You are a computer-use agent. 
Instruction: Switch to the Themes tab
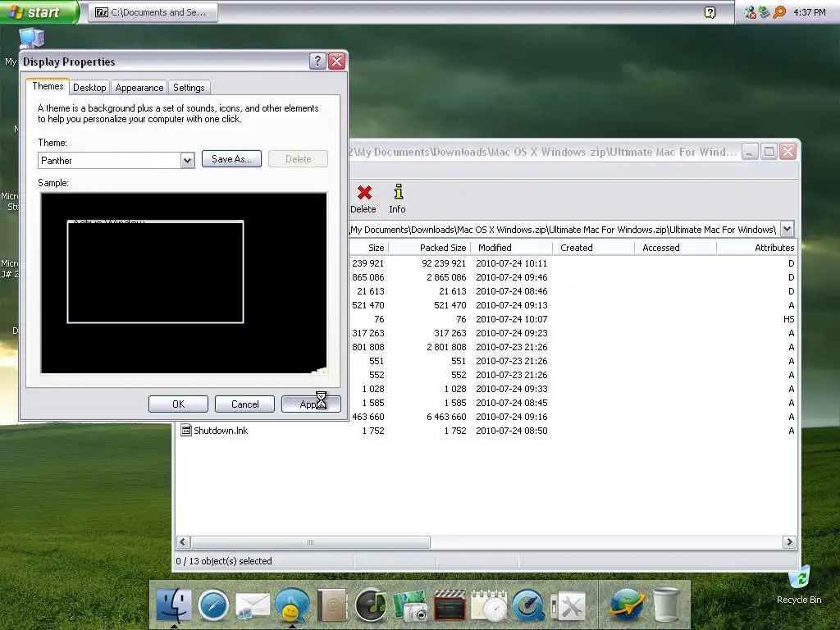48,86
